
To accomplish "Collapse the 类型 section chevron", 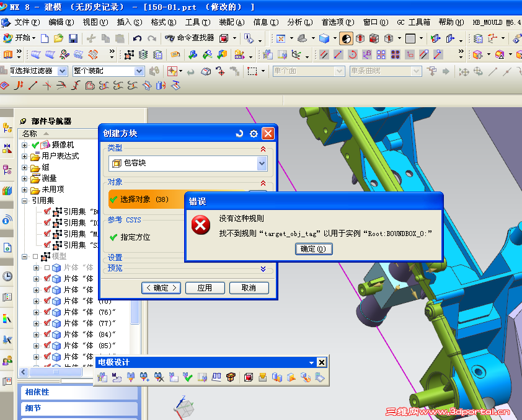I will (263, 149).
